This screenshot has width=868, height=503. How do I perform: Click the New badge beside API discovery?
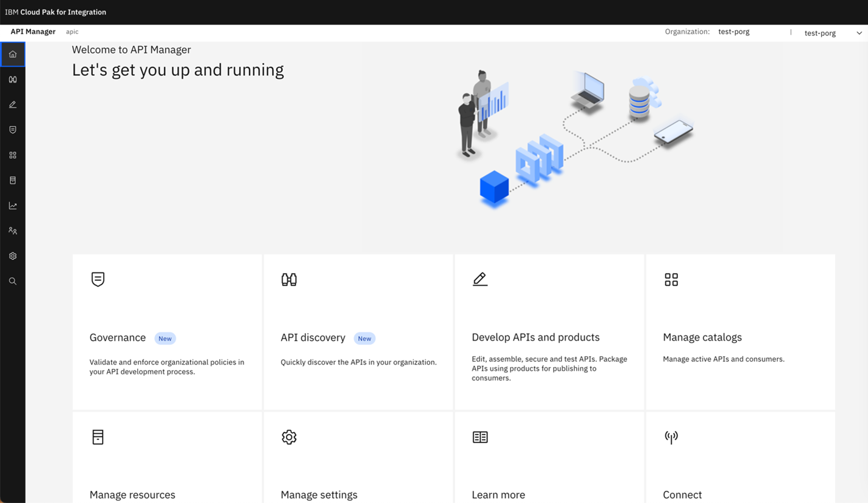364,339
